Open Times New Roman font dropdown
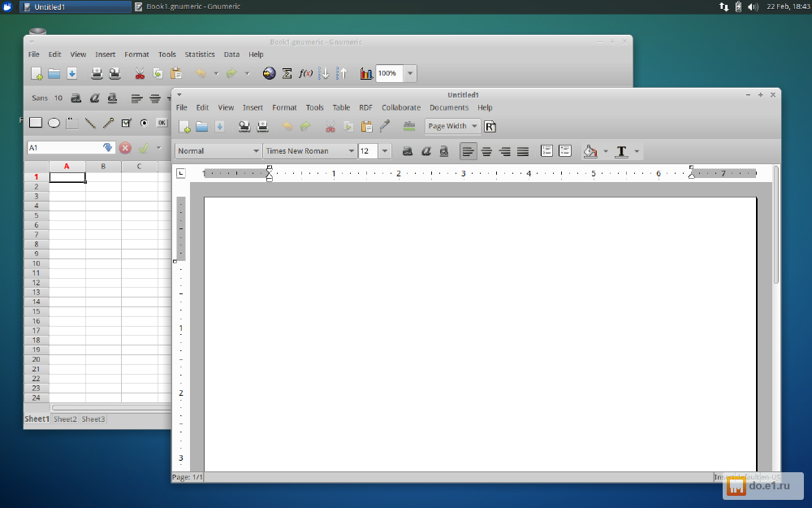The height and width of the screenshot is (508, 812). (x=309, y=151)
